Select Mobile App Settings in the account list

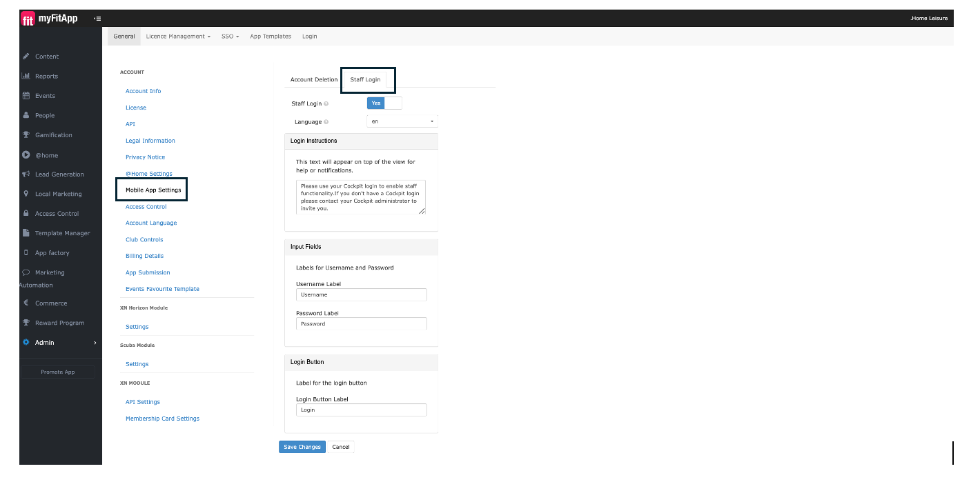click(153, 190)
